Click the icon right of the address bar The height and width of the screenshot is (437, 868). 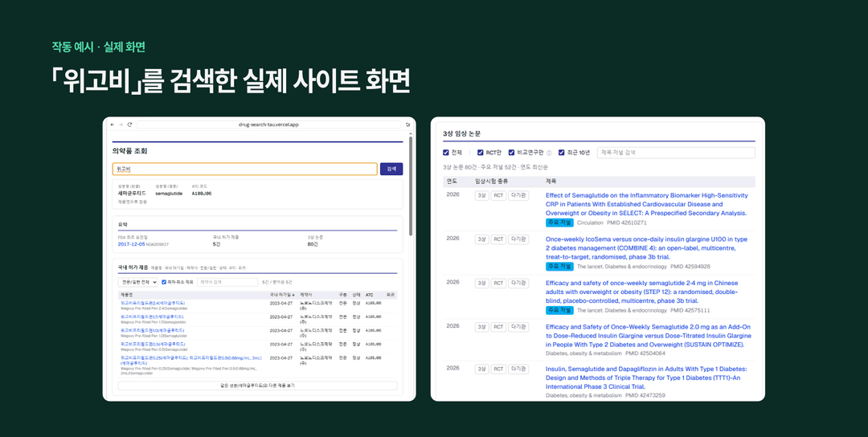(408, 125)
